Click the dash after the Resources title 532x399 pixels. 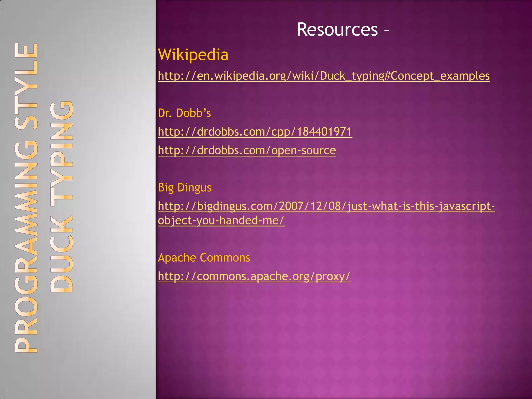point(387,31)
